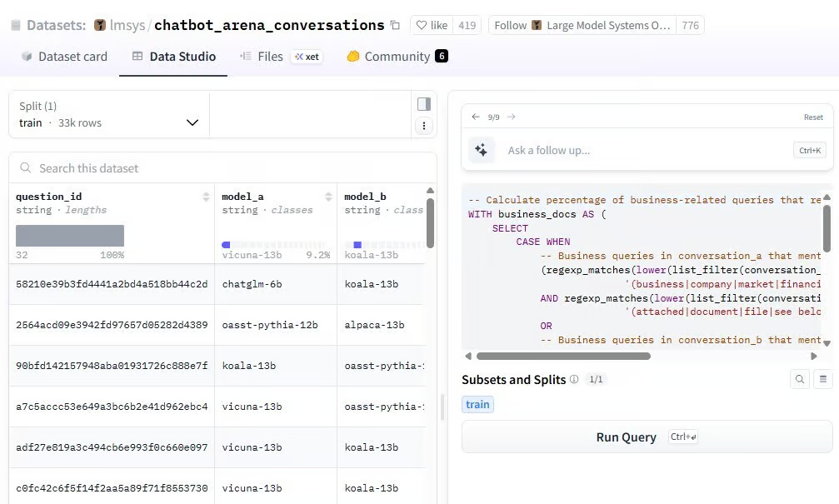Sort the question_id column
The width and height of the screenshot is (839, 504).
click(206, 197)
